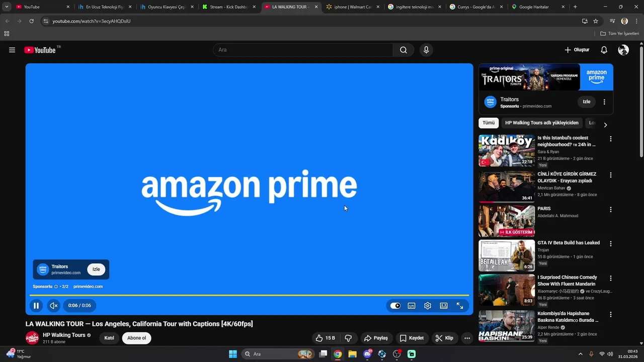Open options for Is this Istanbul's coolest neighbourhood

click(x=611, y=139)
